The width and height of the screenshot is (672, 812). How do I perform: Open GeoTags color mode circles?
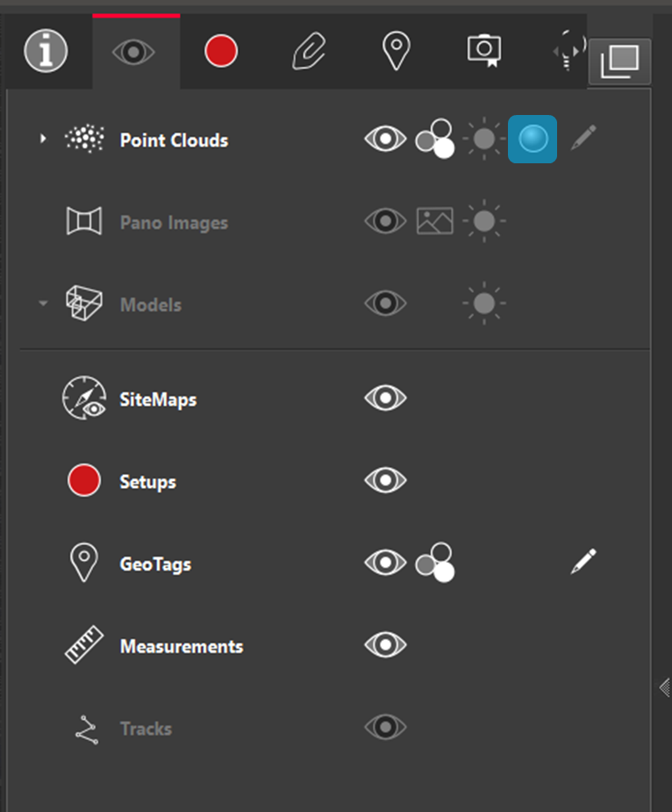(x=435, y=563)
